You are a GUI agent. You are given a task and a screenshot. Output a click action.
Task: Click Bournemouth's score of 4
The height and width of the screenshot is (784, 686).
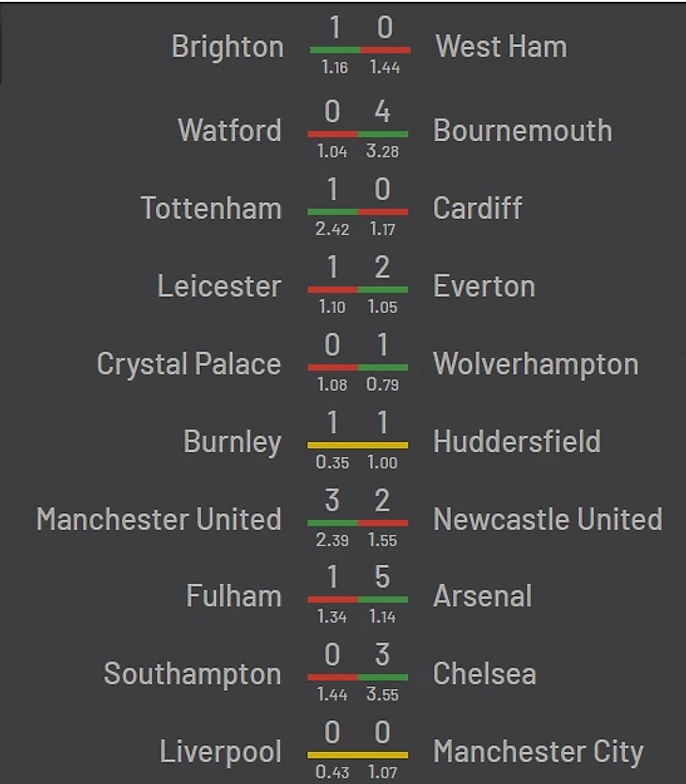(382, 112)
